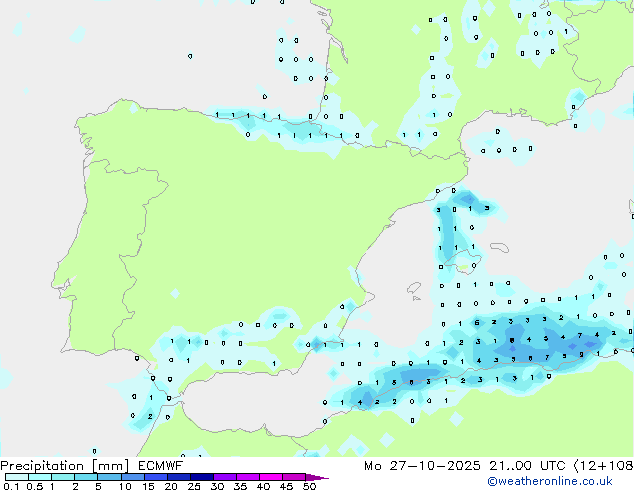The height and width of the screenshot is (490, 634).
Task: Select the 2–5 mm legend color box
Action: (x=86, y=477)
